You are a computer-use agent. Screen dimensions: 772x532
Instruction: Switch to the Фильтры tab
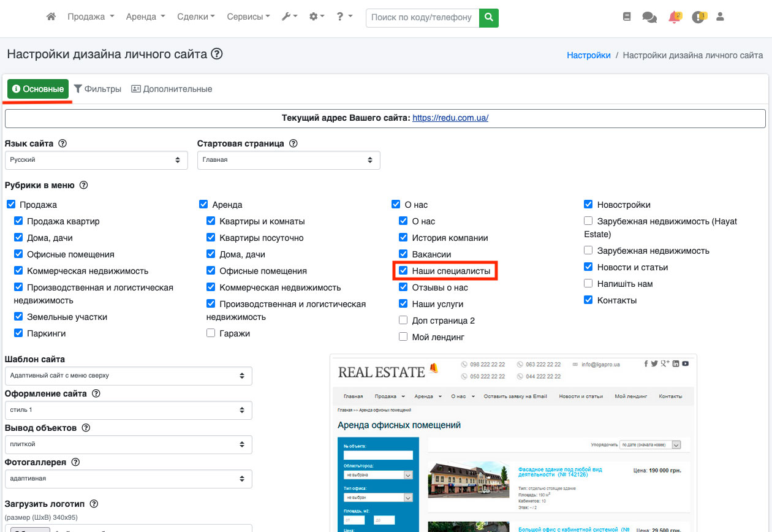(x=97, y=89)
